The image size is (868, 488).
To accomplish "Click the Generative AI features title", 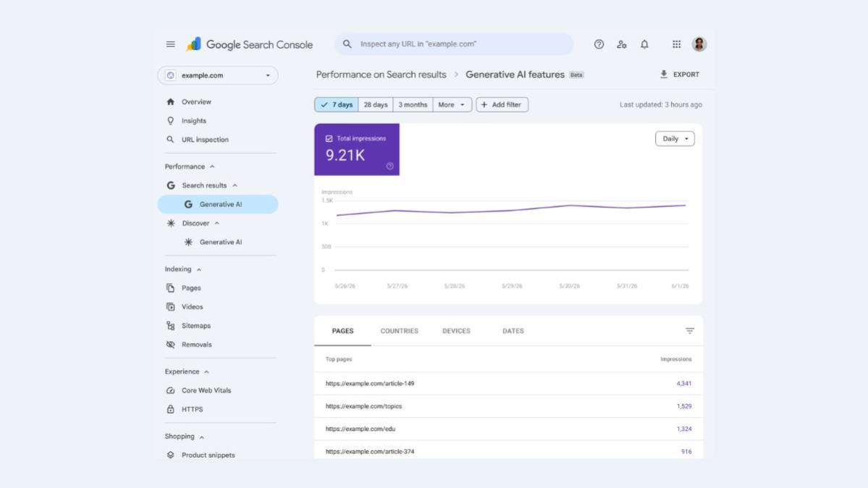I will (515, 75).
